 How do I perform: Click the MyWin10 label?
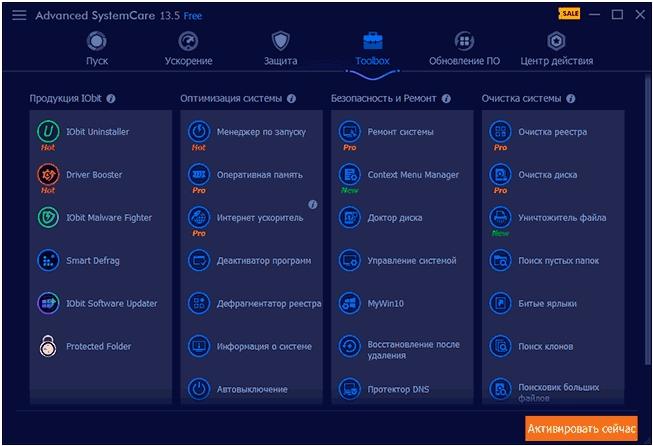pyautogui.click(x=386, y=303)
